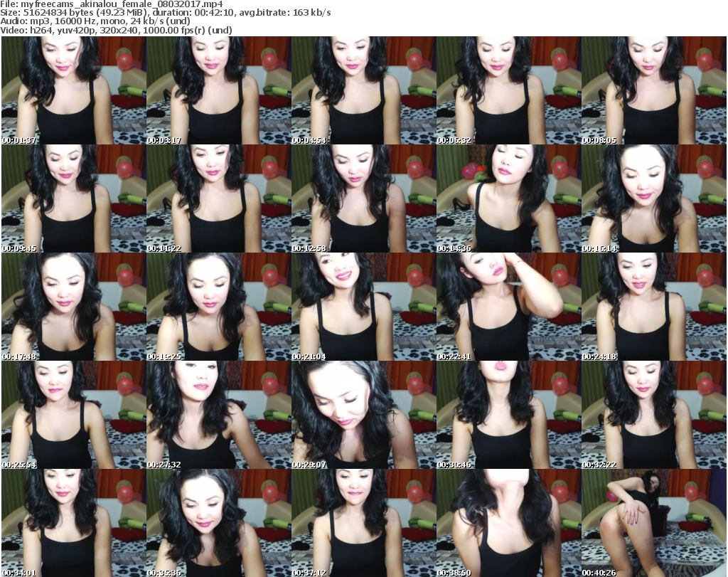Choose the thumbnail stamped 00:30:46
The width and height of the screenshot is (728, 577).
tap(509, 415)
